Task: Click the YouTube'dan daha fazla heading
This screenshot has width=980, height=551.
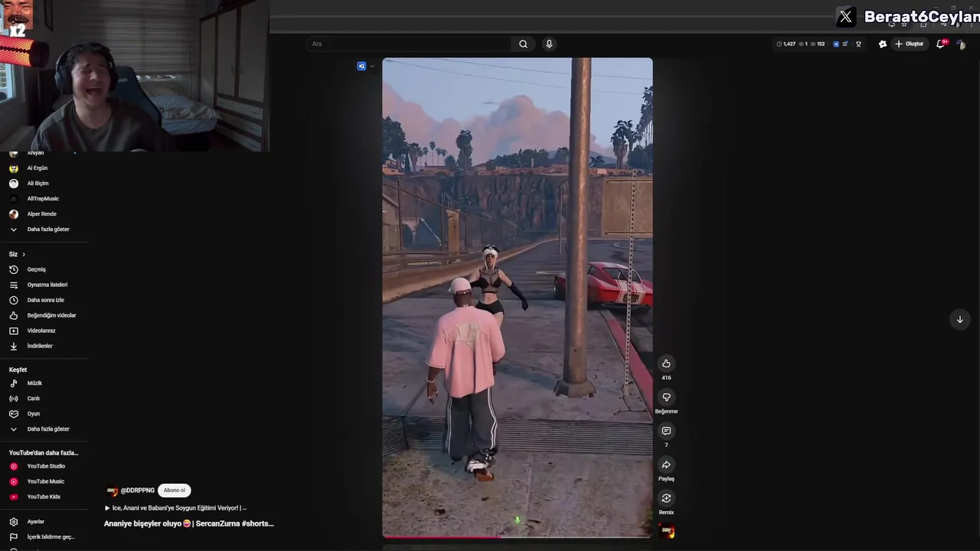Action: 44,452
